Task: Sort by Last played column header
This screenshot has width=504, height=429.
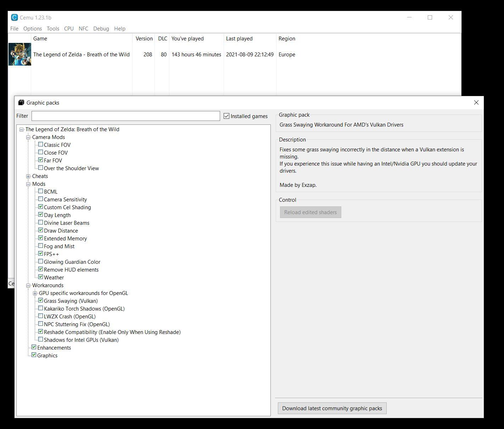Action: 250,39
